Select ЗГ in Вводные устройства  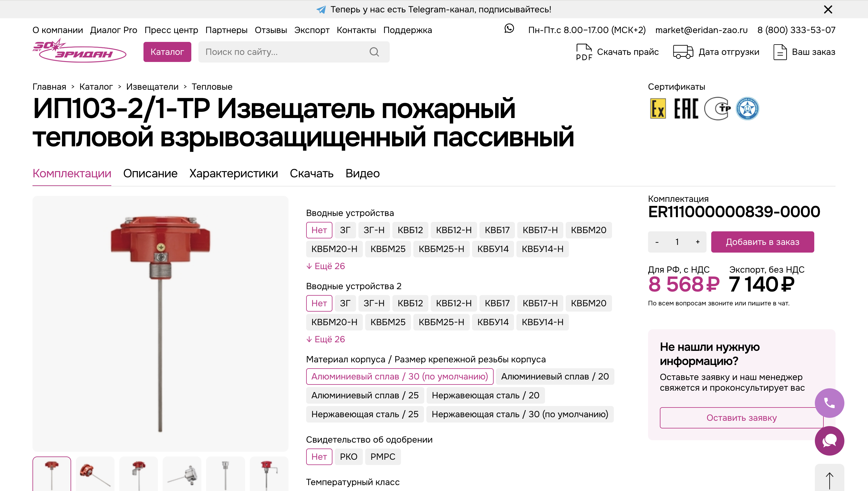[x=345, y=230]
